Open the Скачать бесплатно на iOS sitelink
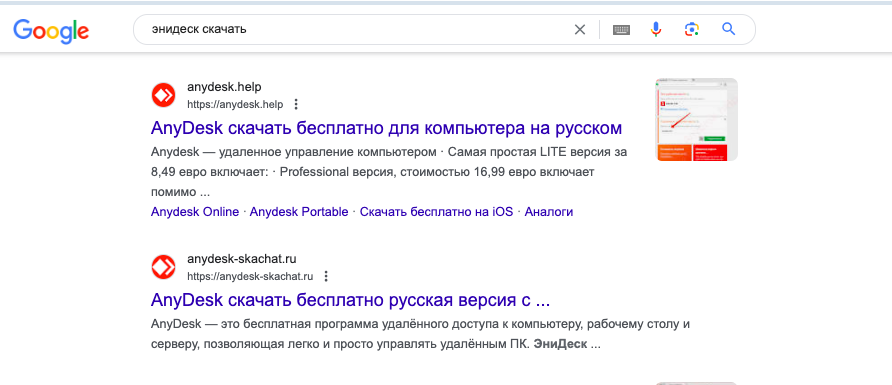Viewport: 892px width, 385px height. (436, 212)
